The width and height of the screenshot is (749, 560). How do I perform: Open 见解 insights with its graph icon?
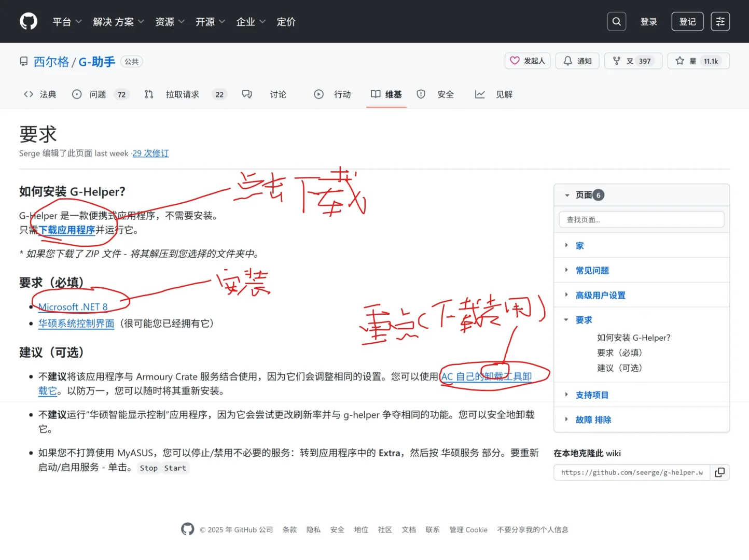(x=480, y=94)
